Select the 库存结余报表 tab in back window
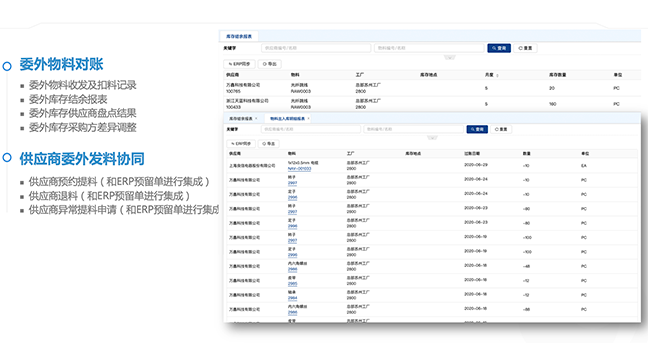 (x=239, y=36)
